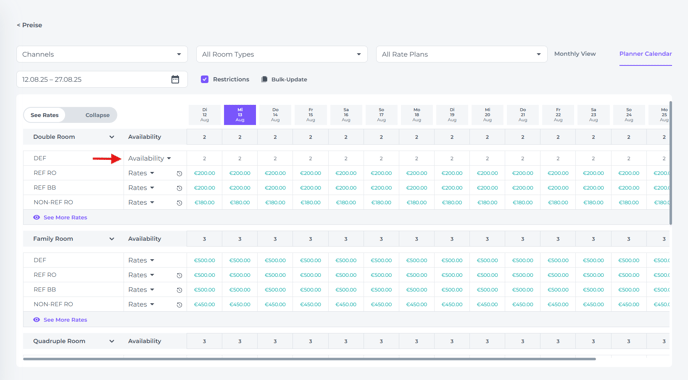Switch toggle to Collapse

[97, 115]
